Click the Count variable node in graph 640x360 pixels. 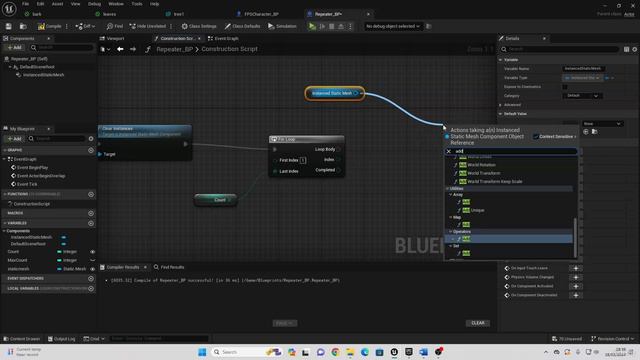(216, 200)
